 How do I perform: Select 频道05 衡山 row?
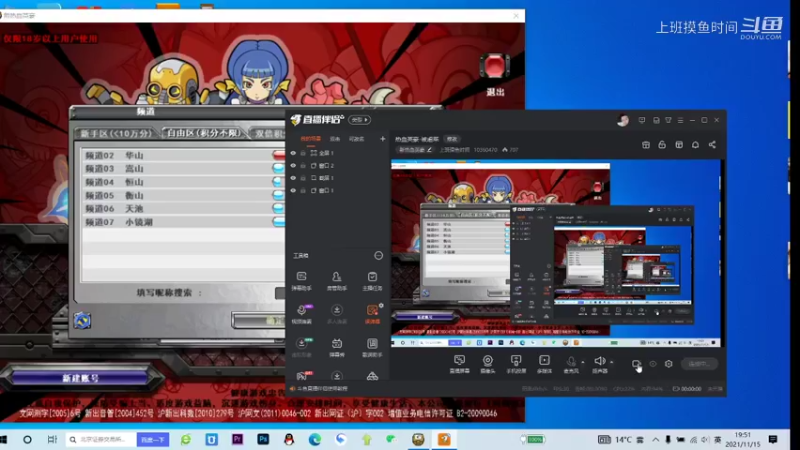(183, 195)
